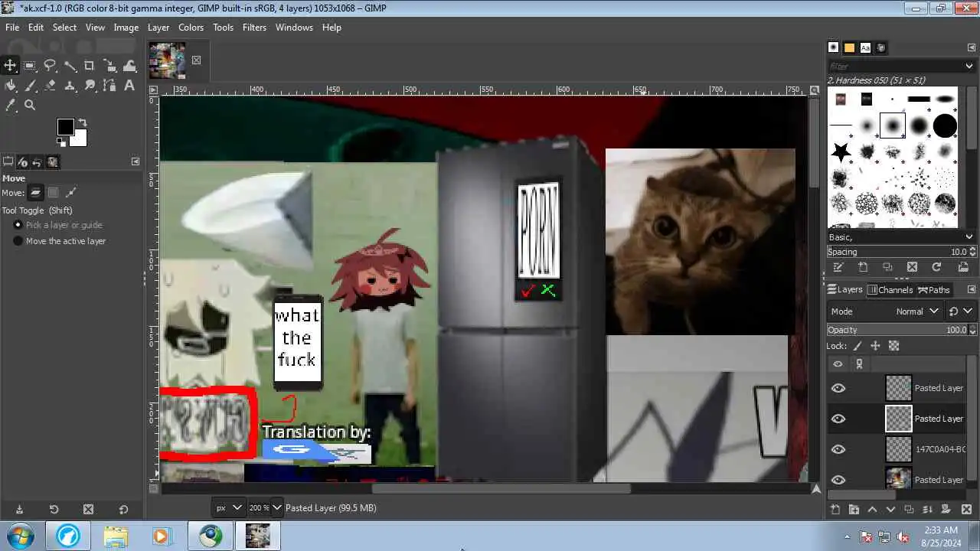The image size is (980, 551).
Task: Hide the bottom Pasted Layer
Action: [838, 480]
